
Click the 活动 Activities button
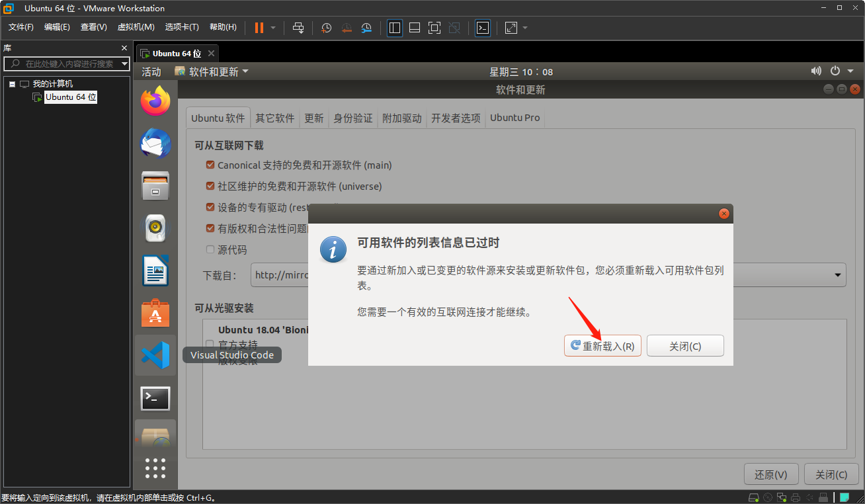(151, 71)
